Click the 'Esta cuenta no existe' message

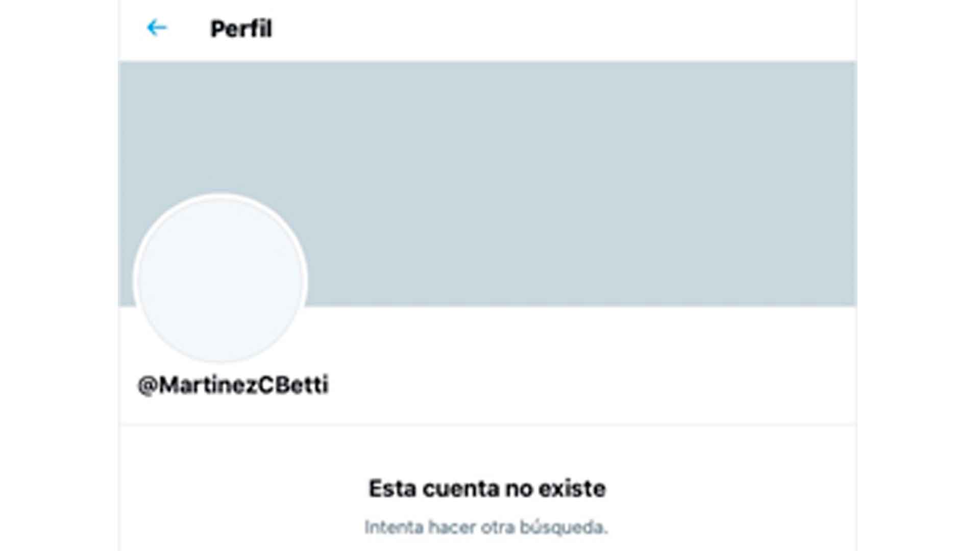(x=487, y=488)
